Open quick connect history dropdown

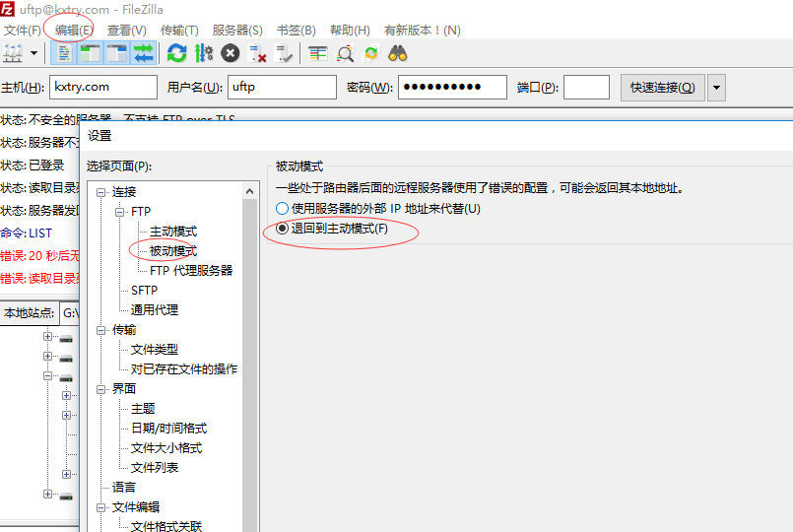tap(716, 88)
